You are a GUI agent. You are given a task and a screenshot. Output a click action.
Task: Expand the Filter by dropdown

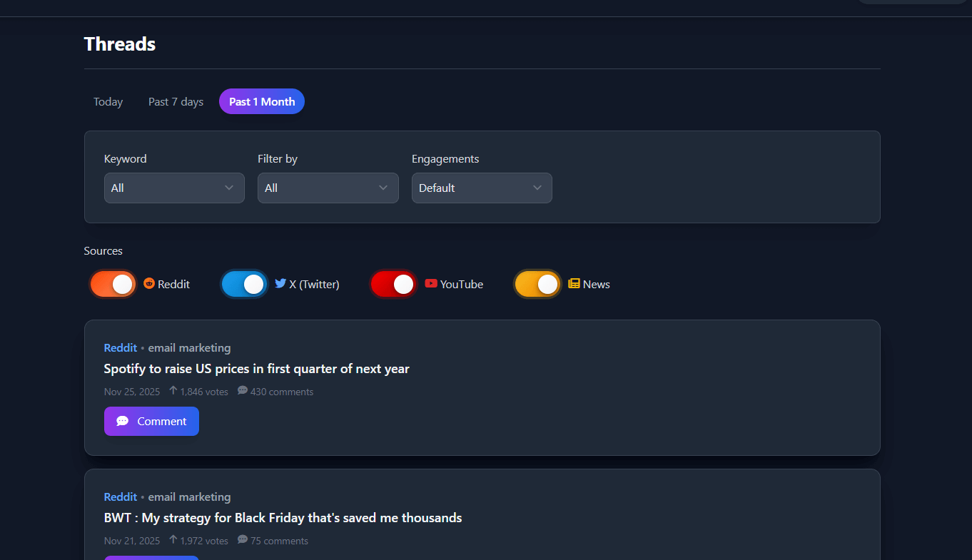coord(328,188)
